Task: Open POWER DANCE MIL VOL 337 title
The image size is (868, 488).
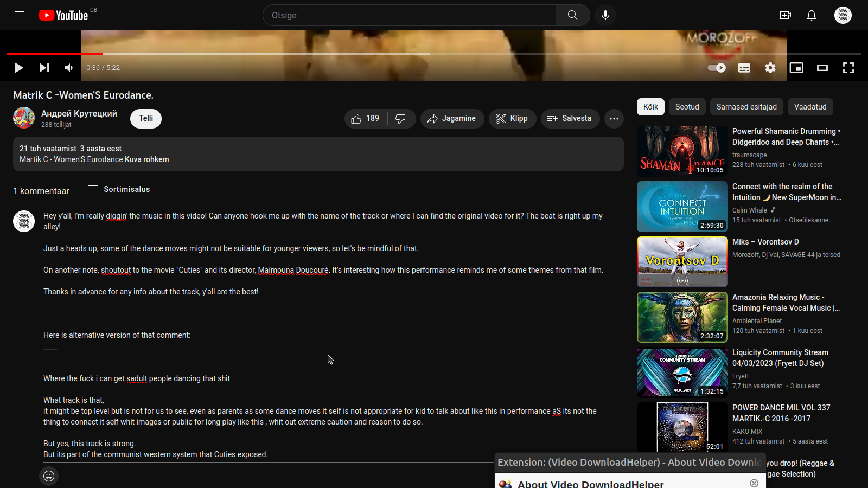Action: coord(781,413)
